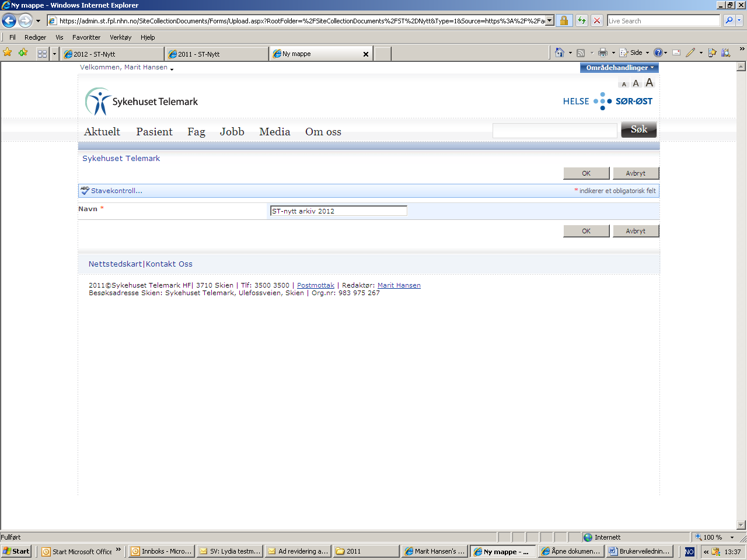Select the medium text size A
Image resolution: width=747 pixels, height=560 pixels.
(636, 83)
